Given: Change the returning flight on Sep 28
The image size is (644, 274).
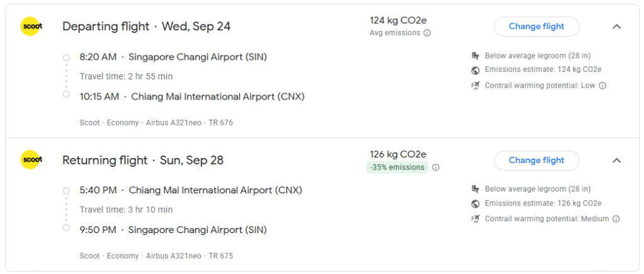Looking at the screenshot, I should 536,160.
